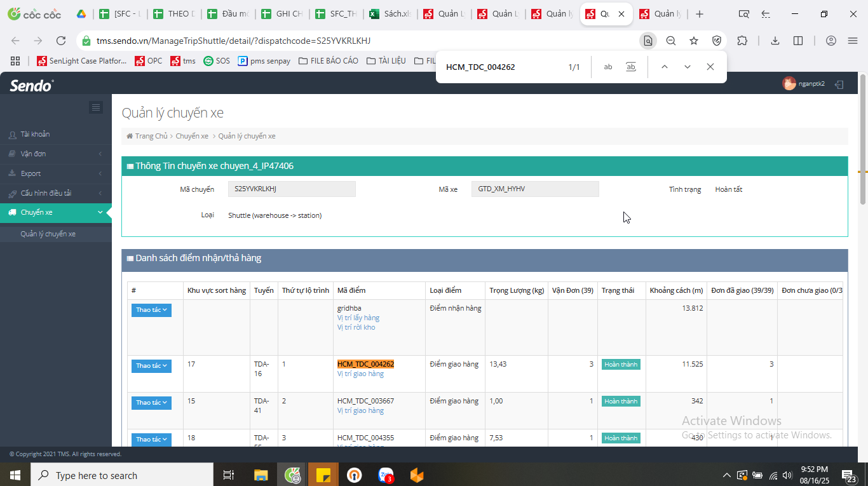Viewport: 868px width, 486px height.
Task: Toggle match case option in find bar
Action: (x=608, y=67)
